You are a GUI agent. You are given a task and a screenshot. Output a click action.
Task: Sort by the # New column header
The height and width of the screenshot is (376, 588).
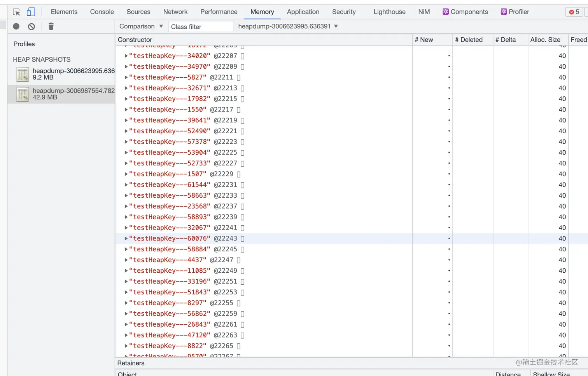coord(432,40)
